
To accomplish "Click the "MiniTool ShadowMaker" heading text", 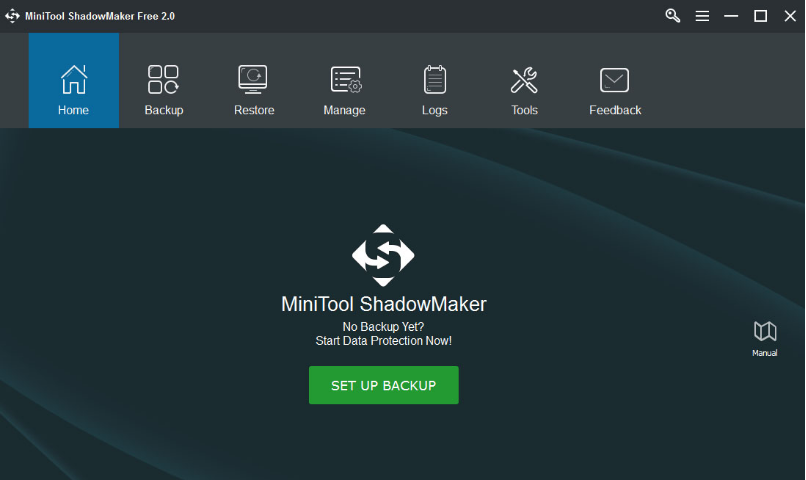I will click(x=383, y=304).
